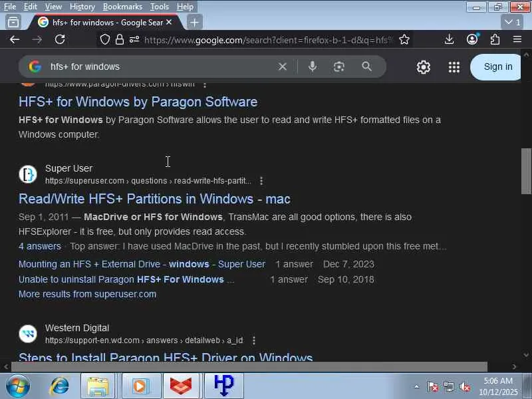Open the File menu

coord(10,7)
